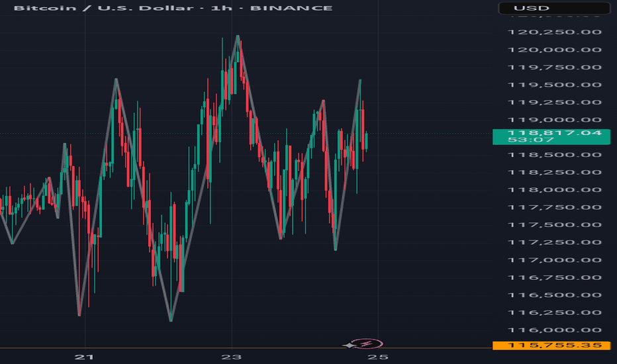This screenshot has width=617, height=364.
Task: Click the pink lightning event marker icon
Action: [367, 344]
